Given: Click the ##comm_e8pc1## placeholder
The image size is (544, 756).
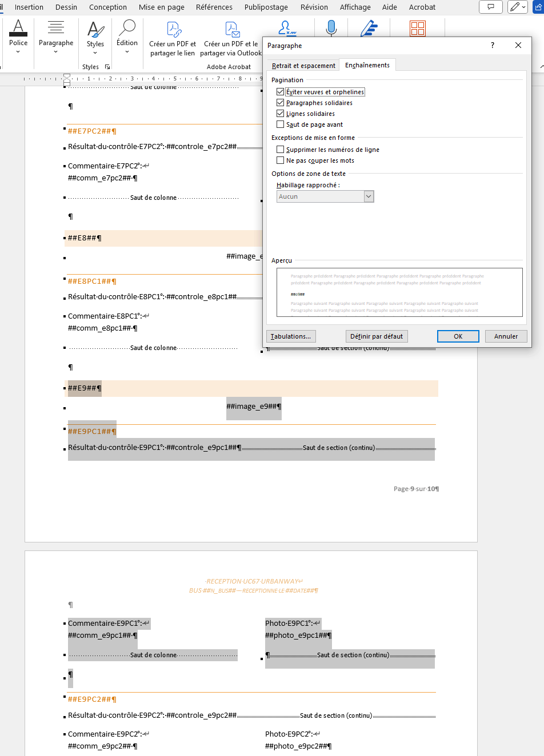Looking at the screenshot, I should pos(102,328).
